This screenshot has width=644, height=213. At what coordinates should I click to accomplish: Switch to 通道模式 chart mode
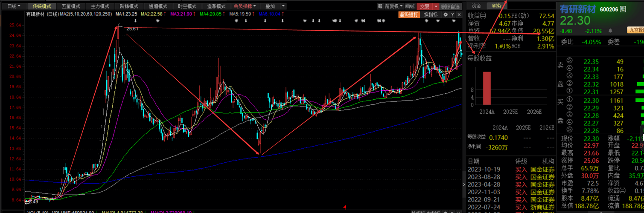pyautogui.click(x=158, y=6)
